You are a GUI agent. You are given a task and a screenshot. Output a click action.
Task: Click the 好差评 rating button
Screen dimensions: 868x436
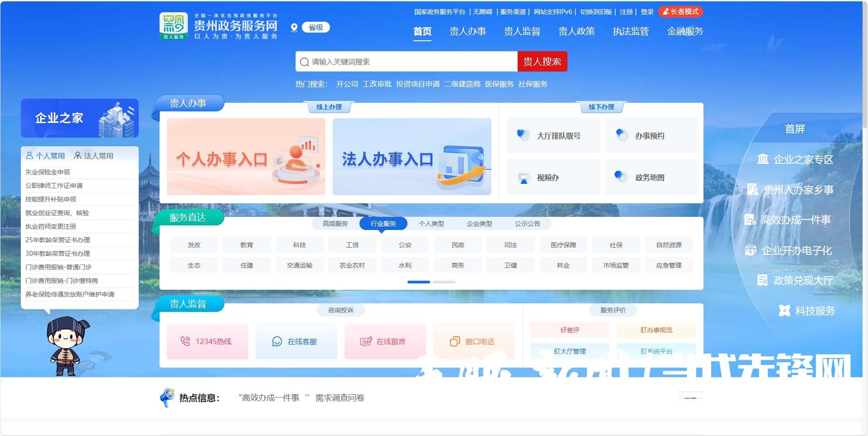570,330
